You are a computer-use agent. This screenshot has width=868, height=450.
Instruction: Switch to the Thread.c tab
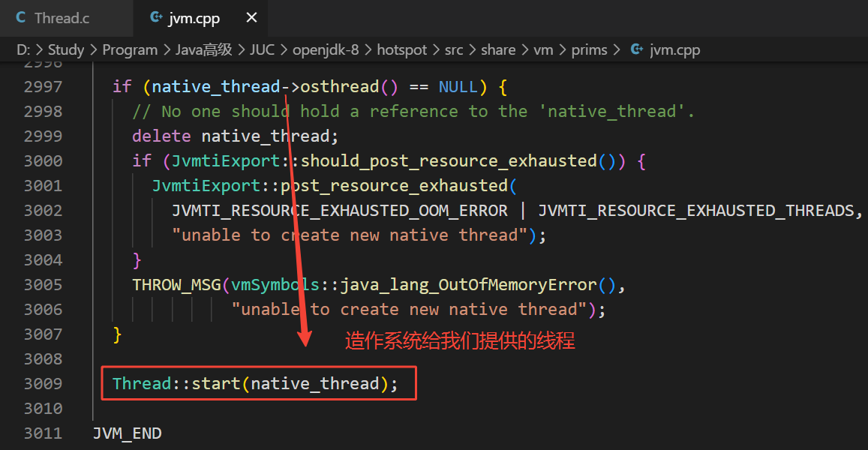[x=67, y=18]
